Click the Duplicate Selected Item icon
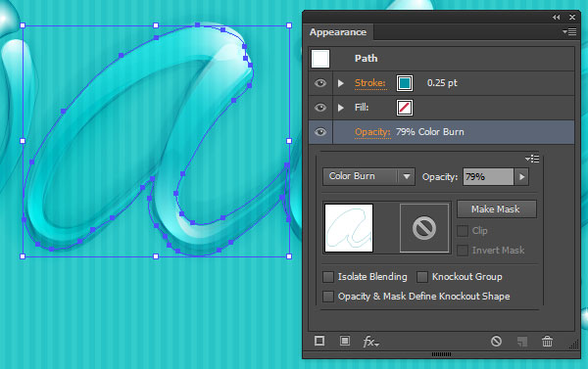The width and height of the screenshot is (588, 369). pyautogui.click(x=521, y=342)
